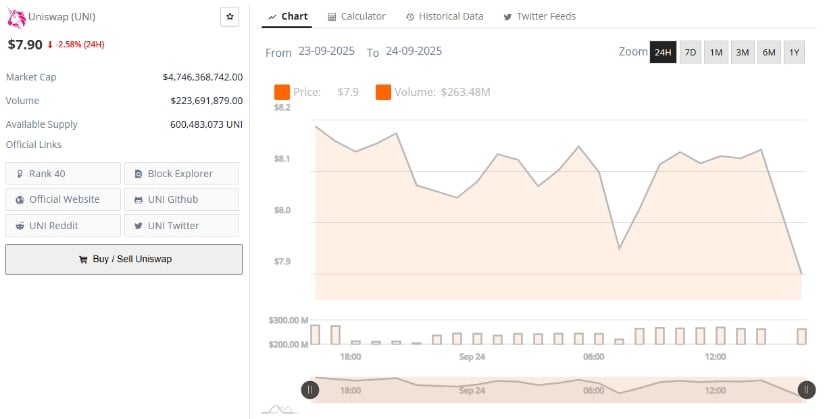Click the To date field 24-09-2025
The height and width of the screenshot is (419, 825).
pos(414,52)
